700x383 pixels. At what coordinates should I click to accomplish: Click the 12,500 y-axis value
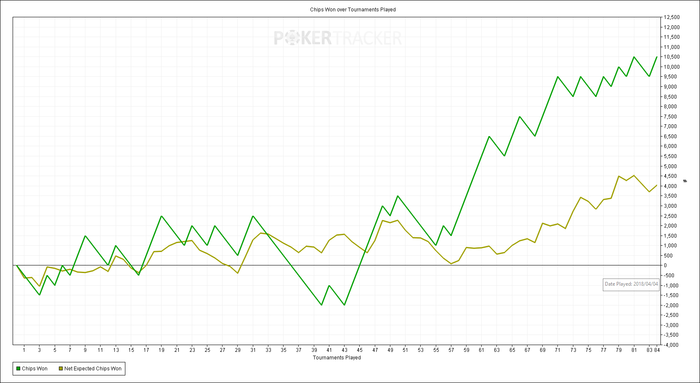(672, 17)
